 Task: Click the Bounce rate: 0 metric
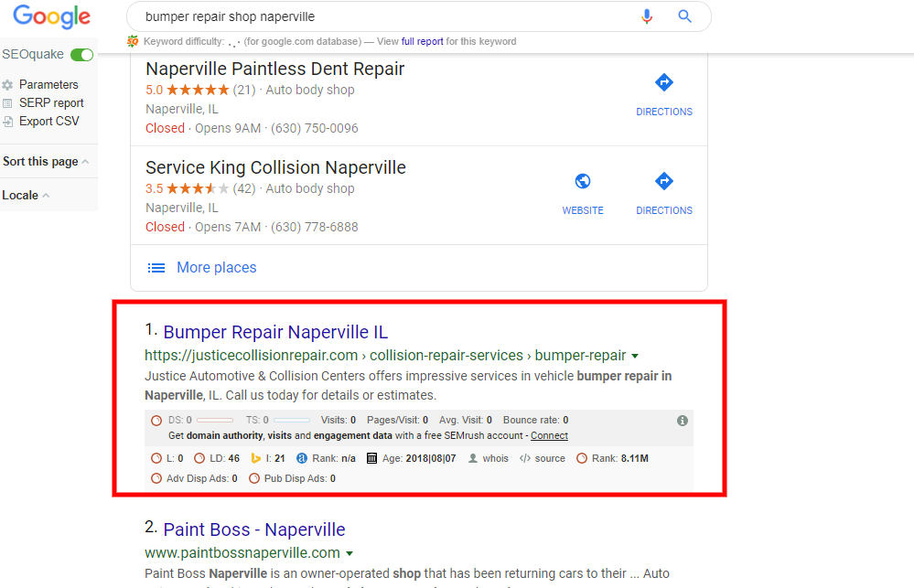(536, 420)
